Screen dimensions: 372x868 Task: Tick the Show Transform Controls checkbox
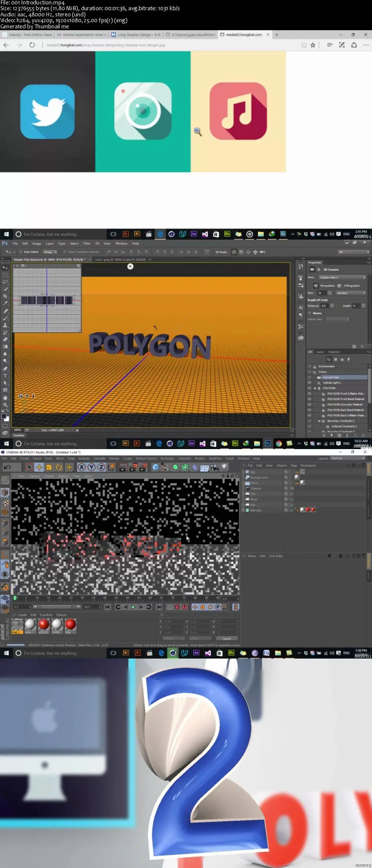65,252
